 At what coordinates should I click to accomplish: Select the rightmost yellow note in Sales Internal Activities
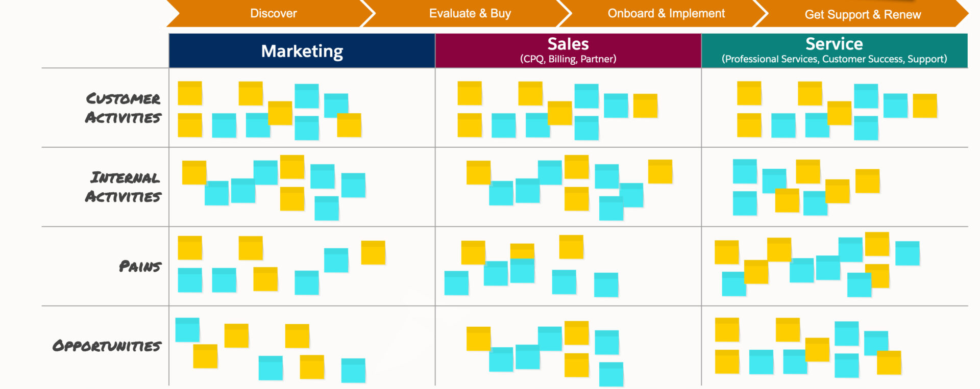click(x=660, y=172)
